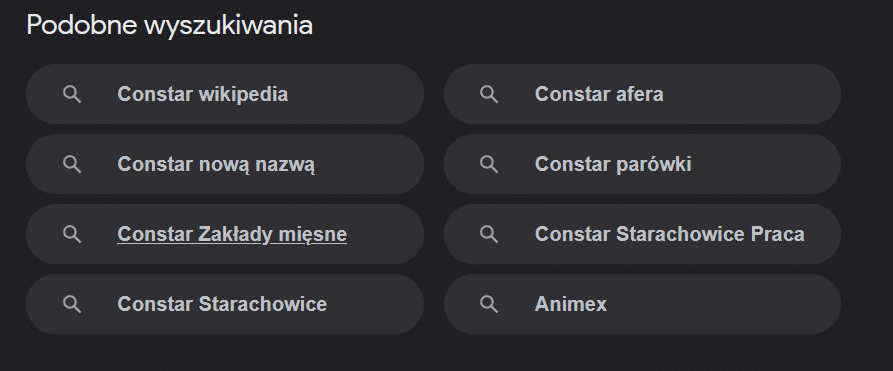Select the Constar Starachowice related search
The image size is (893, 371).
click(222, 304)
